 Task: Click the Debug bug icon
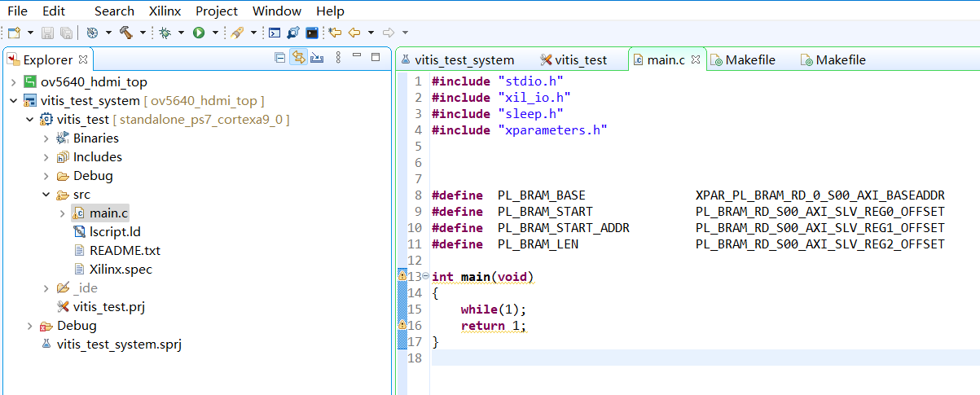click(x=165, y=33)
